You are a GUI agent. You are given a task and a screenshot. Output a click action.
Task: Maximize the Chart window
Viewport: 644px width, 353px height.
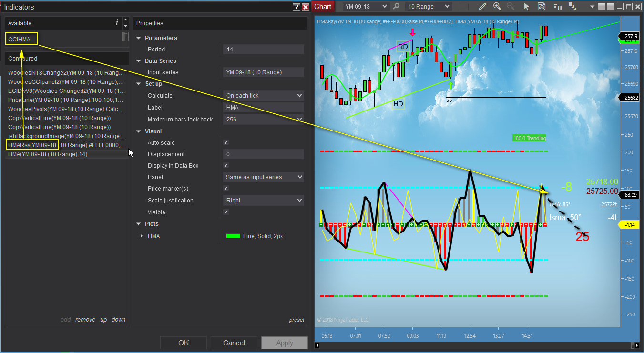tap(629, 7)
